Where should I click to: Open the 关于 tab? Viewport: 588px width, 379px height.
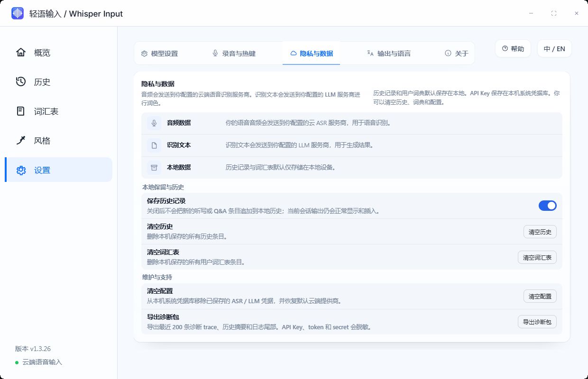click(456, 53)
